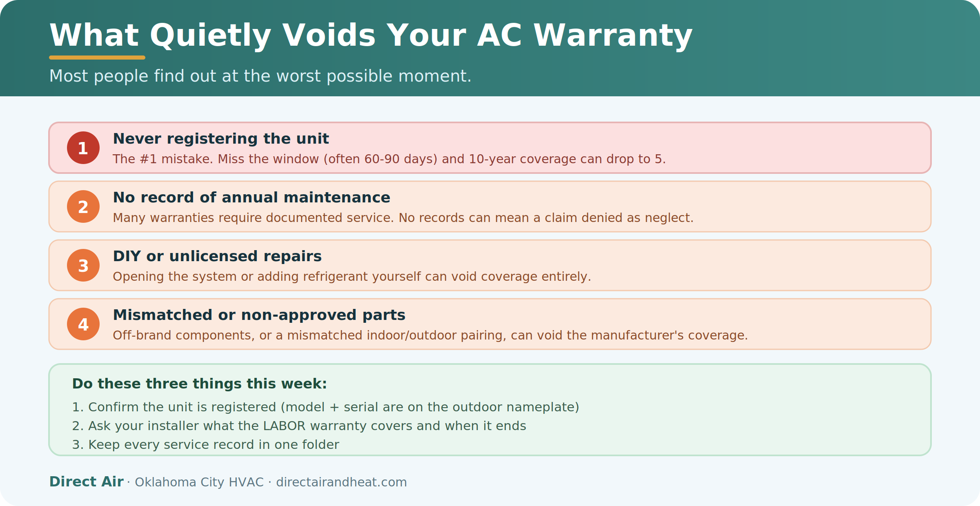
Task: Click the checklist item about LABOR warranty
Action: pos(299,426)
